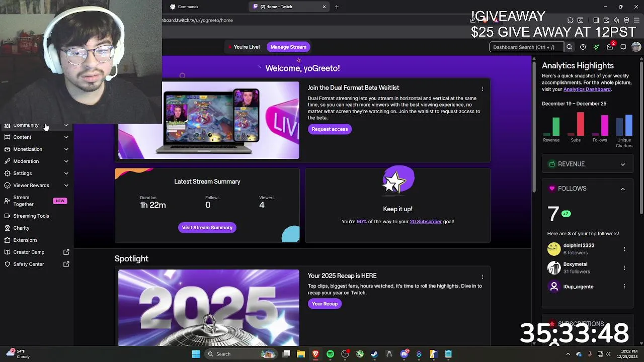The height and width of the screenshot is (362, 644).
Task: Open File Explorer from the taskbar
Action: pyautogui.click(x=301, y=354)
